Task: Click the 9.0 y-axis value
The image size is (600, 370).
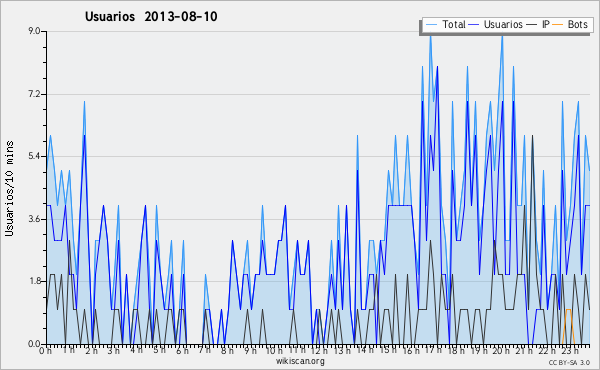Action: click(x=34, y=31)
